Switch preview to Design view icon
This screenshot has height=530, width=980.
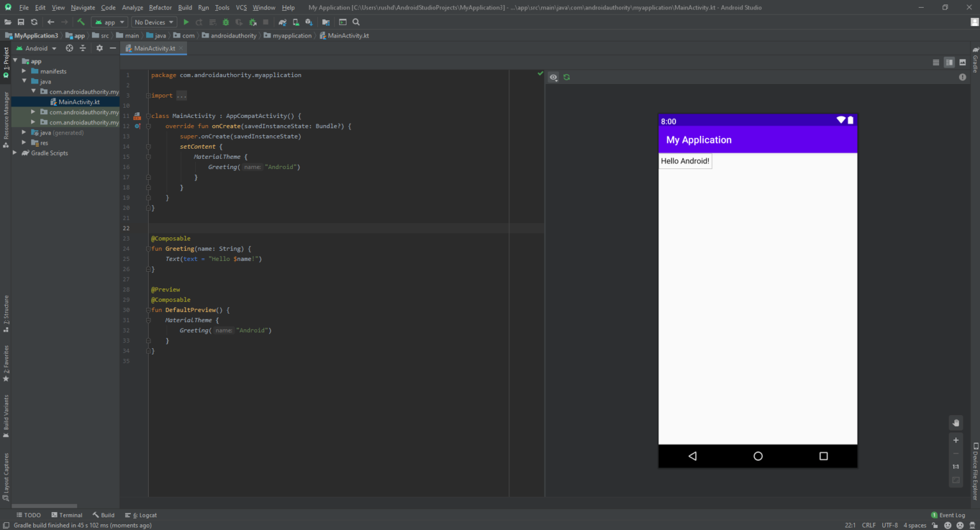(x=962, y=62)
